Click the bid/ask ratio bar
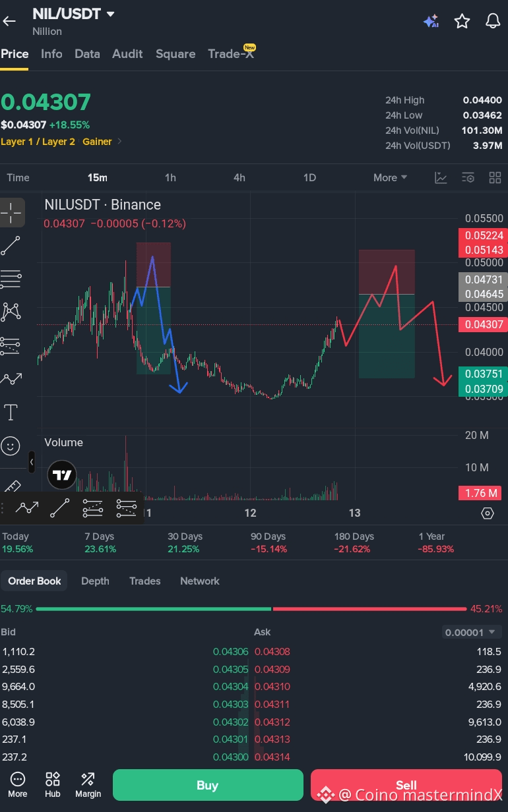Viewport: 508px width, 812px height. [x=253, y=609]
